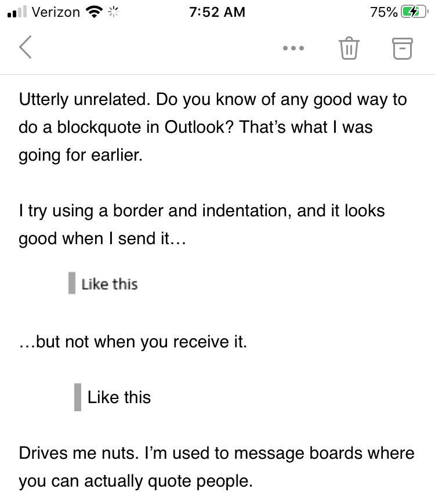Image resolution: width=435 pixels, height=504 pixels.
Task: Delete email with trash can icon
Action: click(x=349, y=48)
